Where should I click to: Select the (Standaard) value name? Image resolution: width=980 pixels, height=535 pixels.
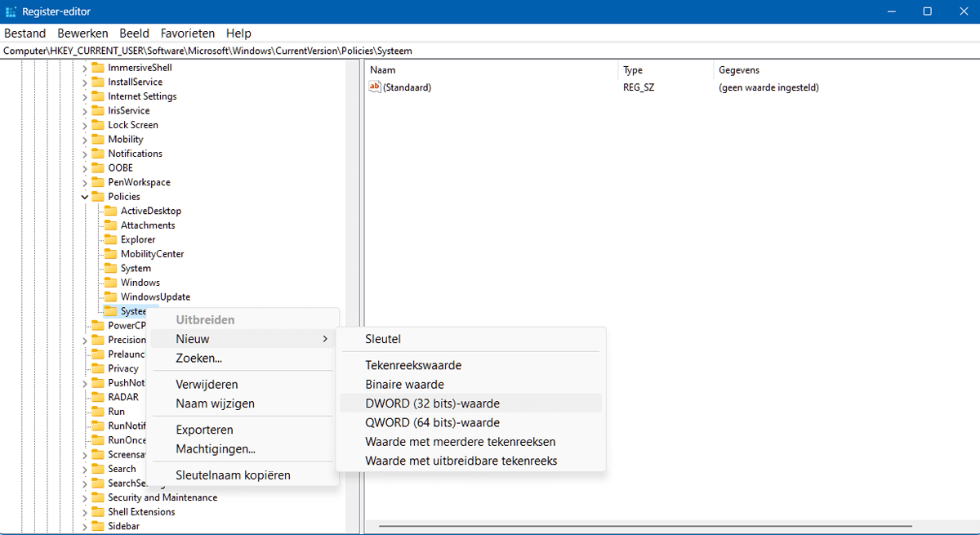[407, 87]
